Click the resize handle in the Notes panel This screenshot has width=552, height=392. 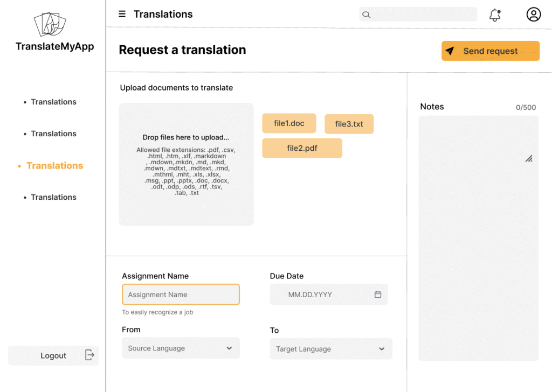(529, 158)
